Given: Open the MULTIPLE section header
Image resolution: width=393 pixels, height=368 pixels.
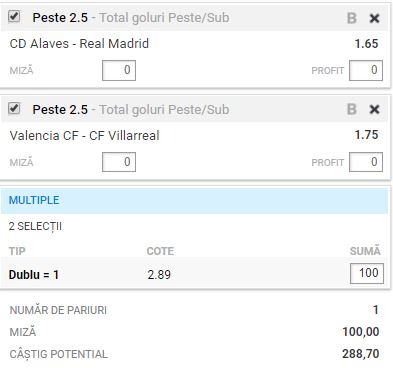Looking at the screenshot, I should (195, 200).
